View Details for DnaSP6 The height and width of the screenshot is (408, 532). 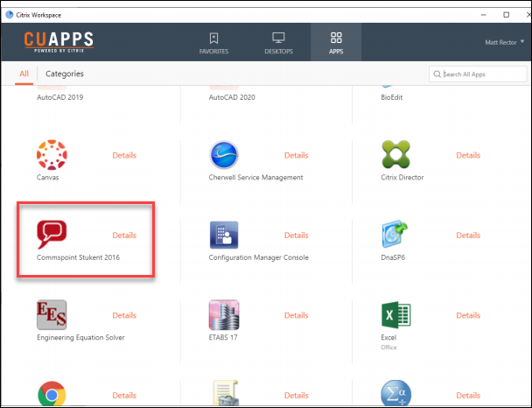(468, 235)
